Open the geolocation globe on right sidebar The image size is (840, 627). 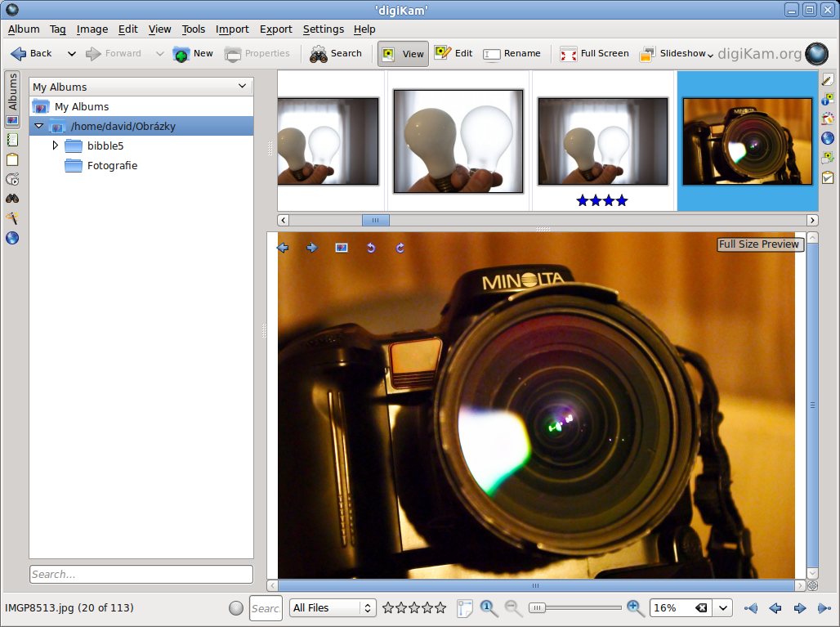tap(828, 138)
